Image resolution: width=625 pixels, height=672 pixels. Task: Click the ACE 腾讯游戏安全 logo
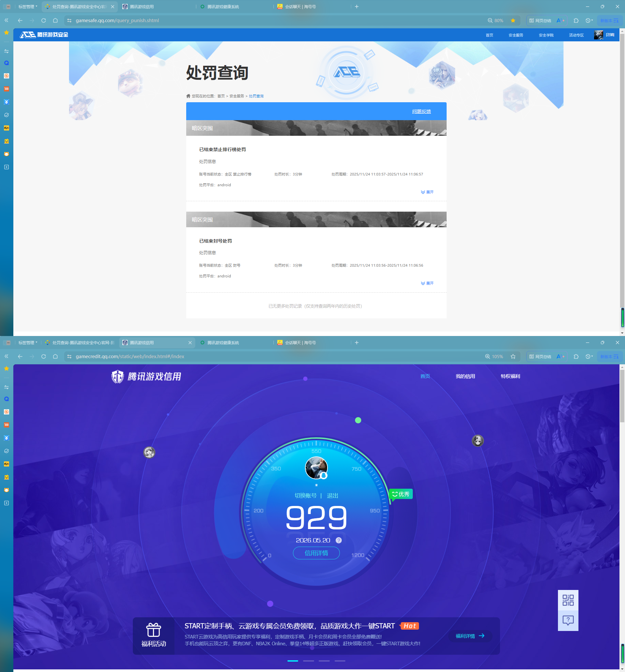click(x=44, y=35)
